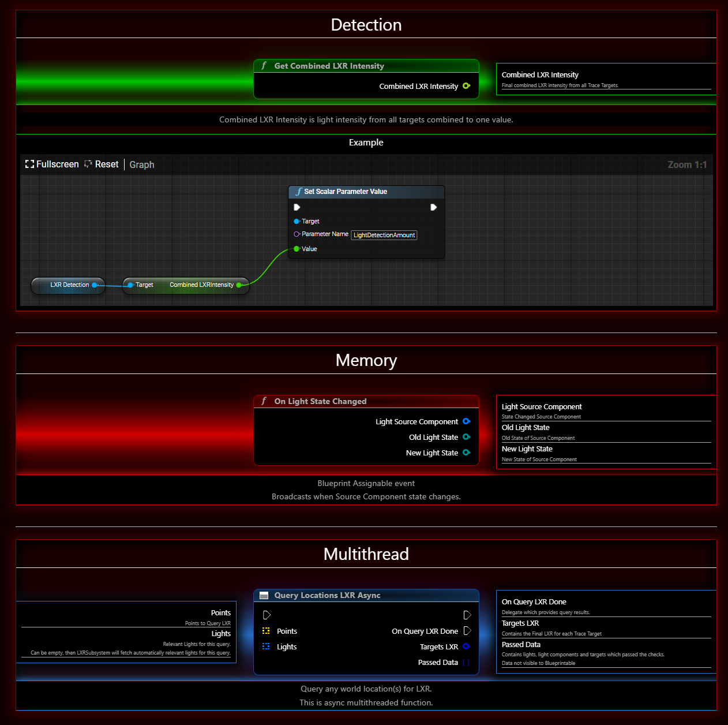Select the Set Scalar Parameter Value node header
Screen dimensions: 728x725
(366, 192)
